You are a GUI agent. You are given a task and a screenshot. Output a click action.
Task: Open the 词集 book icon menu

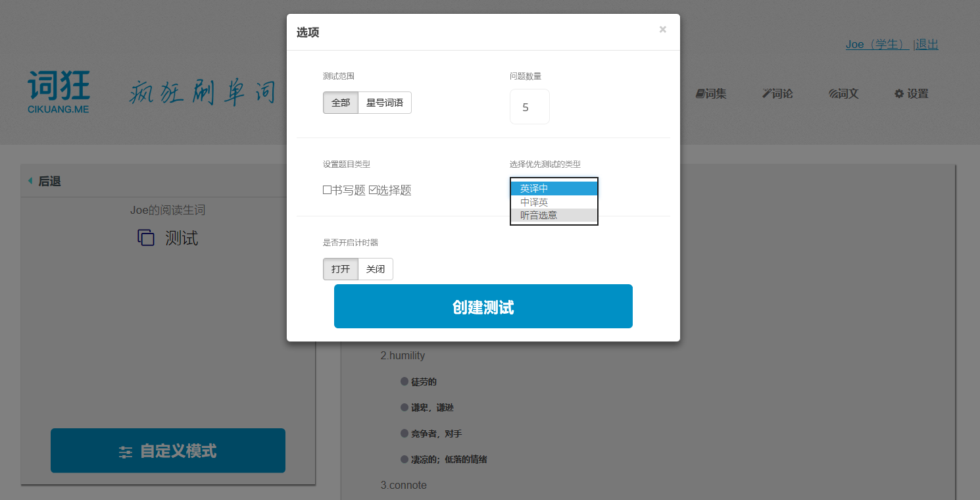(711, 94)
